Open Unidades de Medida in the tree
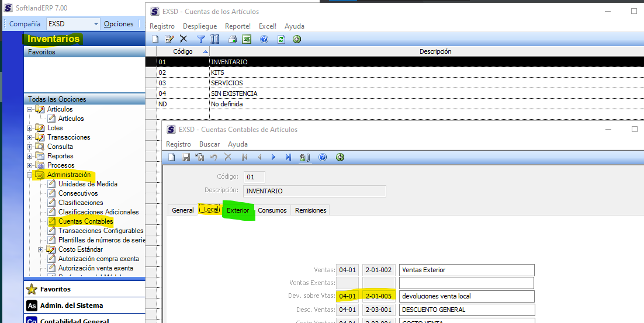This screenshot has height=323, width=644. tap(88, 184)
